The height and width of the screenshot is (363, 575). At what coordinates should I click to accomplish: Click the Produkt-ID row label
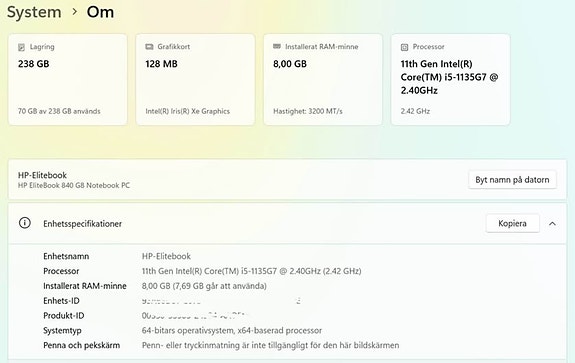64,315
